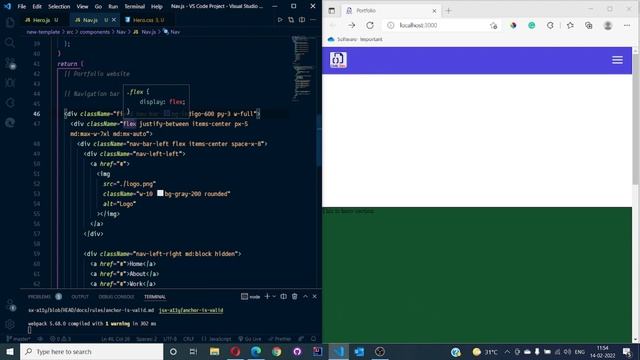This screenshot has width=640, height=360.
Task: Click the white color swatch before bg-gray-200
Action: (x=160, y=193)
